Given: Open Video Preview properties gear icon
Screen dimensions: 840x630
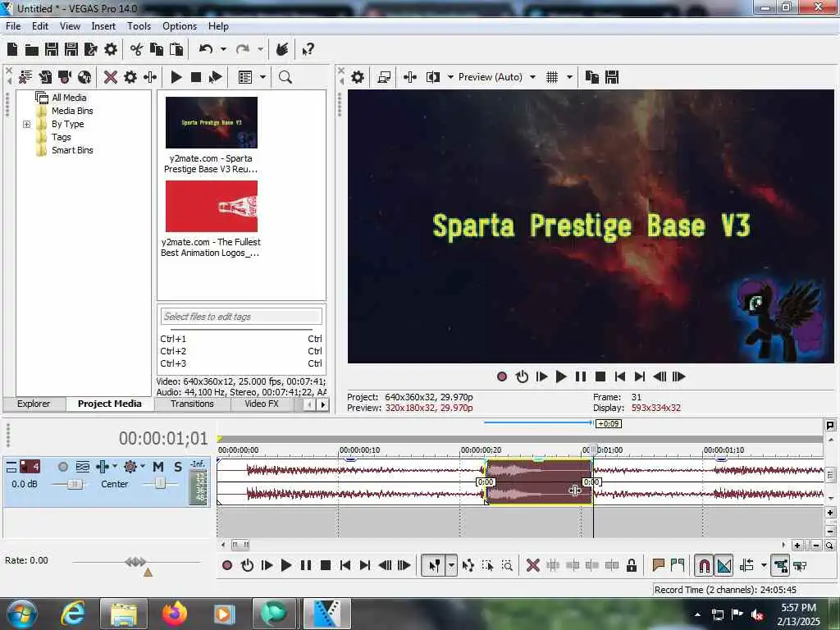Looking at the screenshot, I should tap(358, 77).
